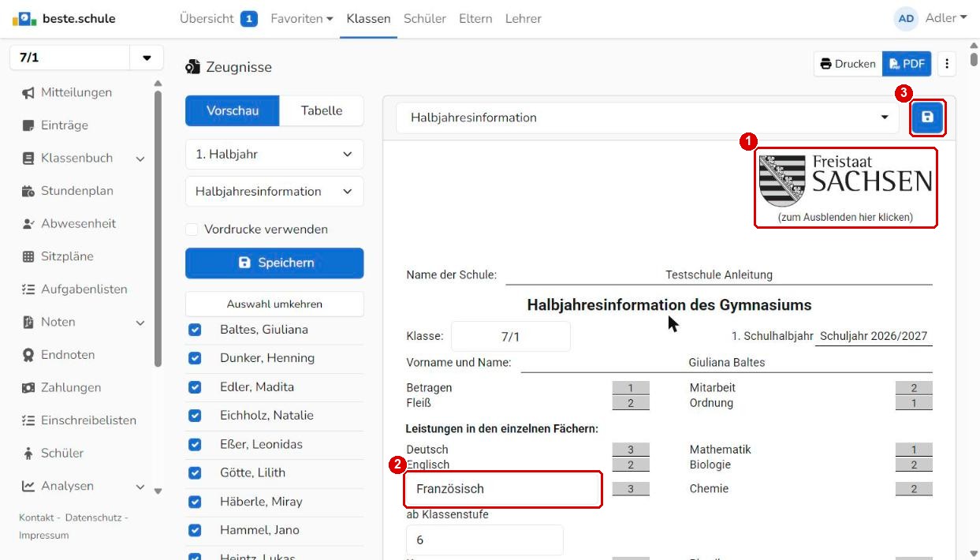Open the 1. Halbjahr dropdown
980x560 pixels.
pos(274,154)
